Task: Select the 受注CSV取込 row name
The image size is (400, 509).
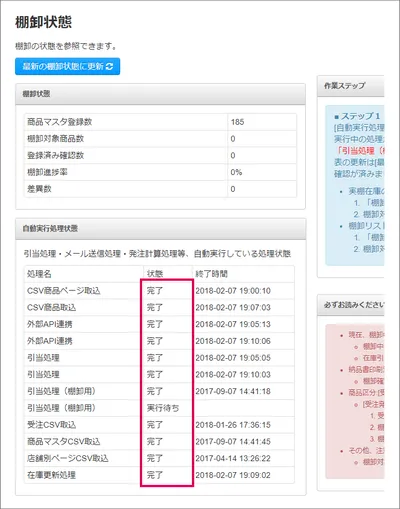Action: (51, 425)
